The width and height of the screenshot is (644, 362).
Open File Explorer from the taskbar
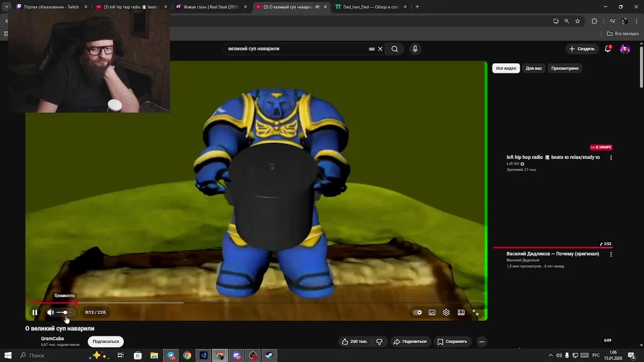[x=154, y=355]
